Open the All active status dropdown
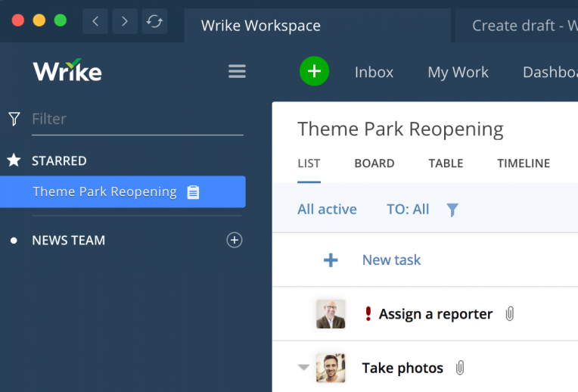 (x=327, y=210)
